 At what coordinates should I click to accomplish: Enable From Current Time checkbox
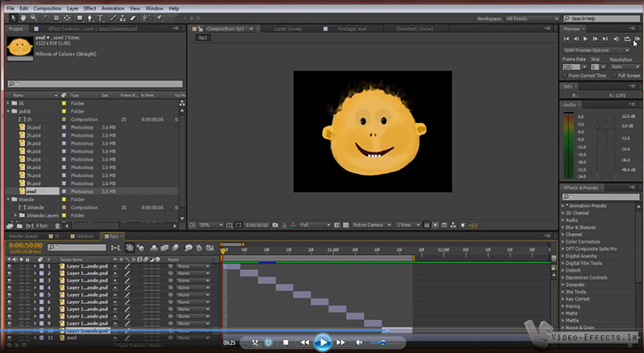click(565, 76)
